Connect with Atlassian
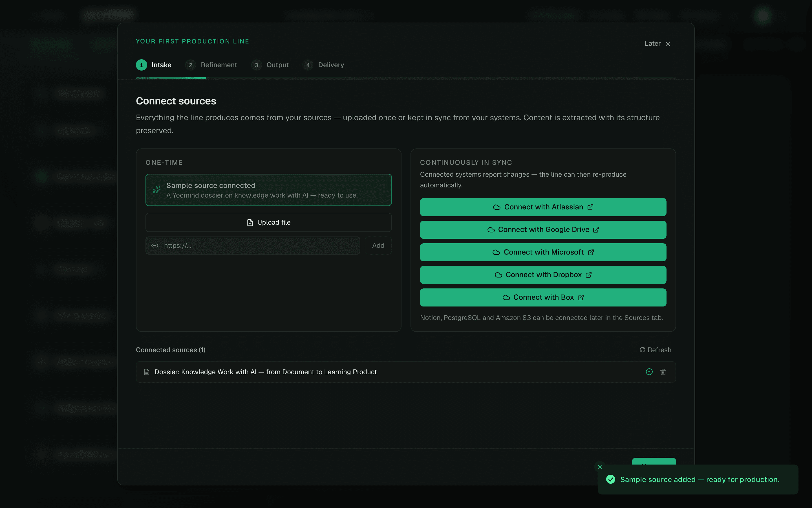The height and width of the screenshot is (508, 812). pyautogui.click(x=543, y=207)
